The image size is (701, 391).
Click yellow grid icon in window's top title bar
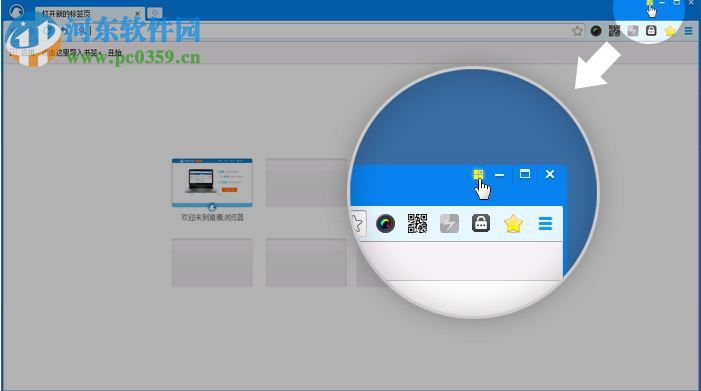coord(650,3)
